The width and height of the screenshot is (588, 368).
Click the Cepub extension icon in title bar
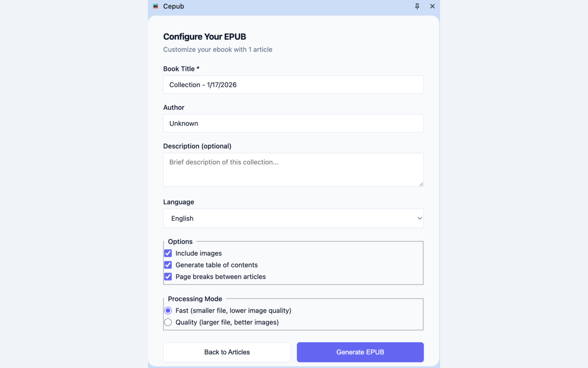tap(154, 6)
